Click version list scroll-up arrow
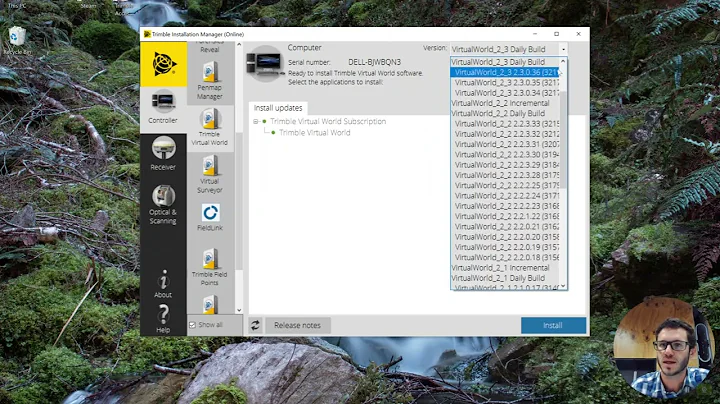Viewport: 720px width, 404px height. [x=563, y=62]
